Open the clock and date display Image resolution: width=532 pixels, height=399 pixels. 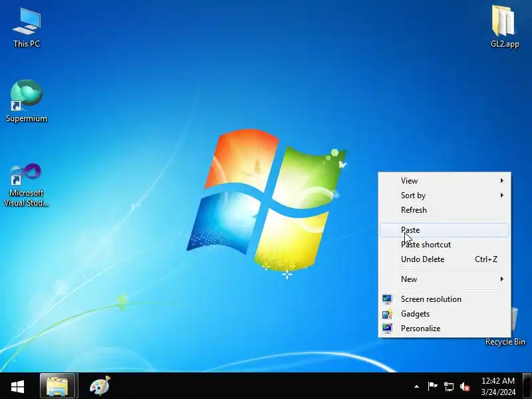click(x=498, y=386)
